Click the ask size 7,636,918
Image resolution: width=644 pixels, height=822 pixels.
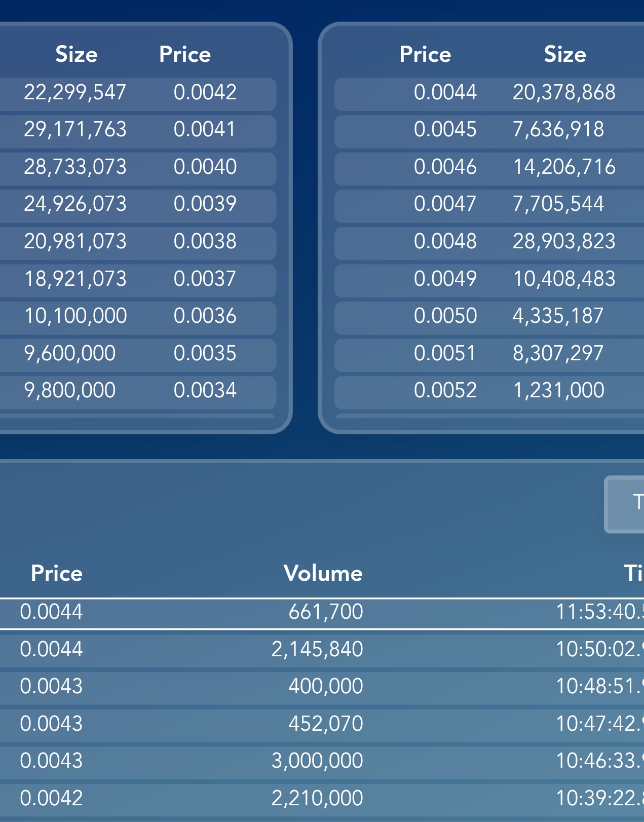tap(558, 130)
